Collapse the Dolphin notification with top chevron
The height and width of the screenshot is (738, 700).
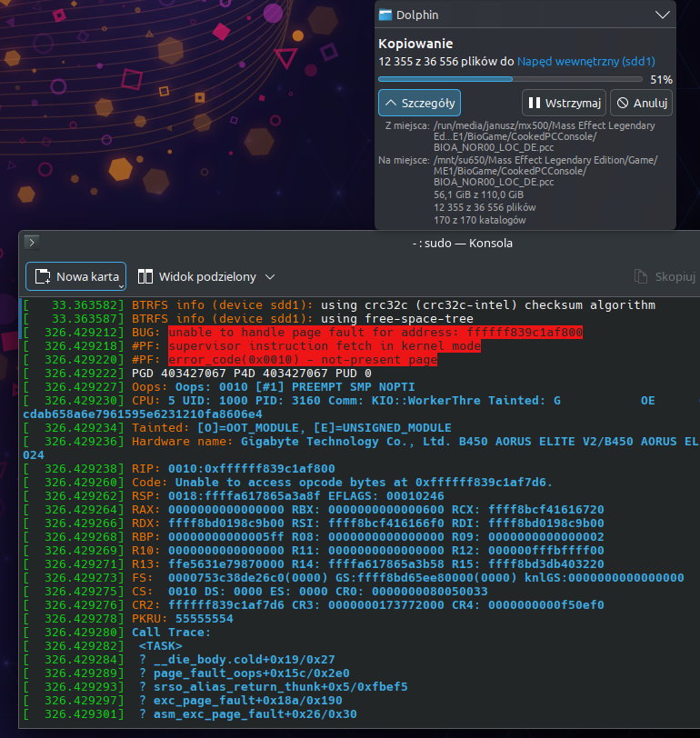click(662, 15)
